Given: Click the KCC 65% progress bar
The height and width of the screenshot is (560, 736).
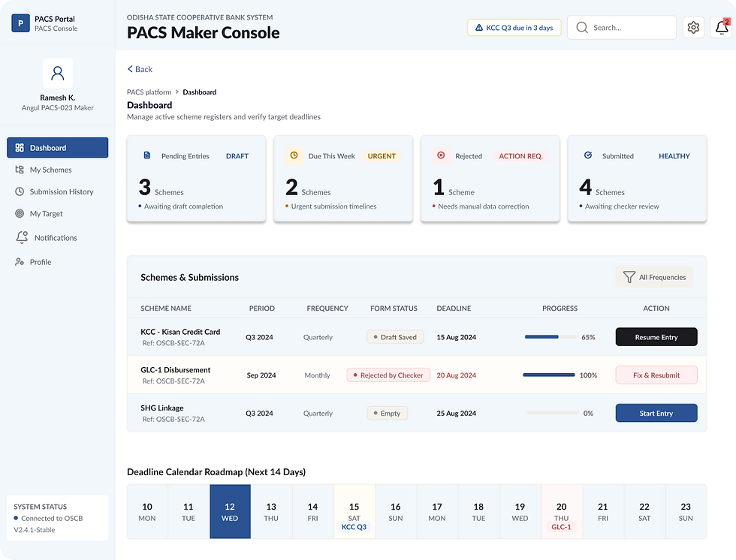Looking at the screenshot, I should [x=550, y=337].
